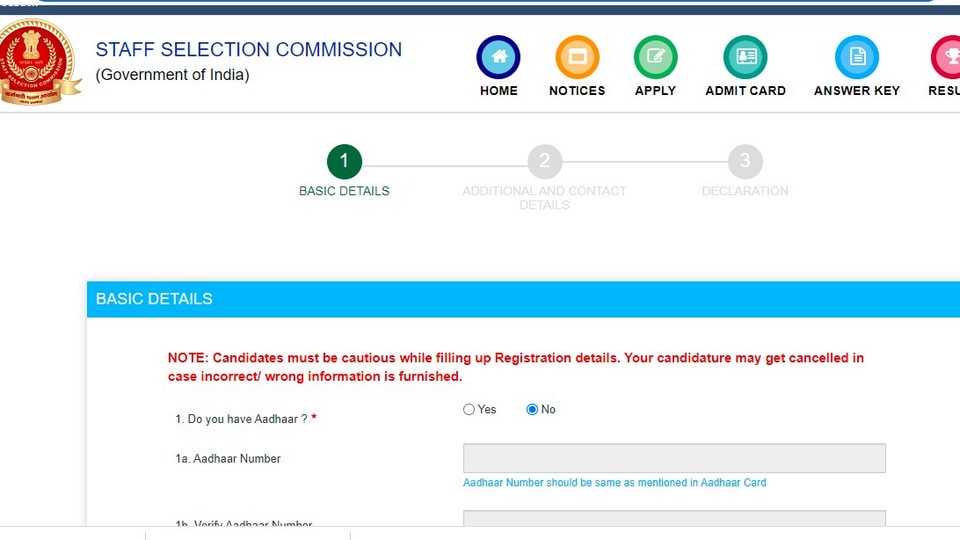Go to step 3 Declaration circle
The height and width of the screenshot is (540, 960).
(x=744, y=162)
